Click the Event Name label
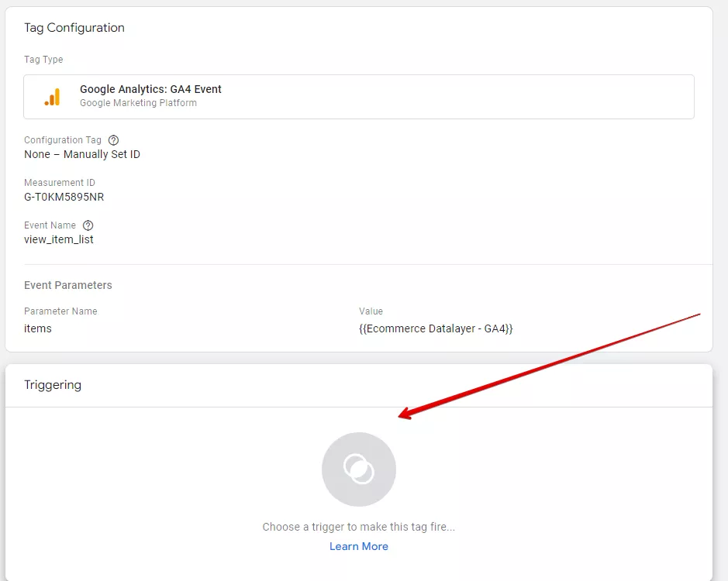The image size is (728, 581). [x=50, y=225]
